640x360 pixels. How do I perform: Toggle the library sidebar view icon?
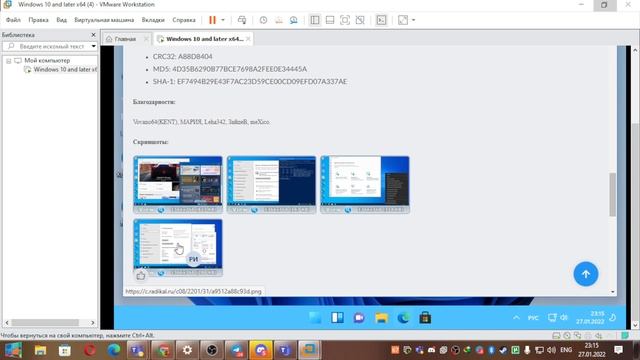tap(315, 20)
